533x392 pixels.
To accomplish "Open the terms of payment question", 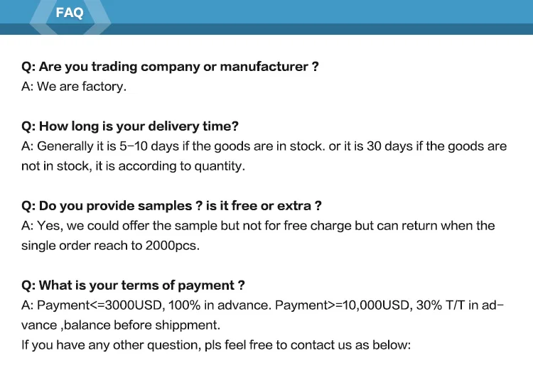I will [133, 285].
